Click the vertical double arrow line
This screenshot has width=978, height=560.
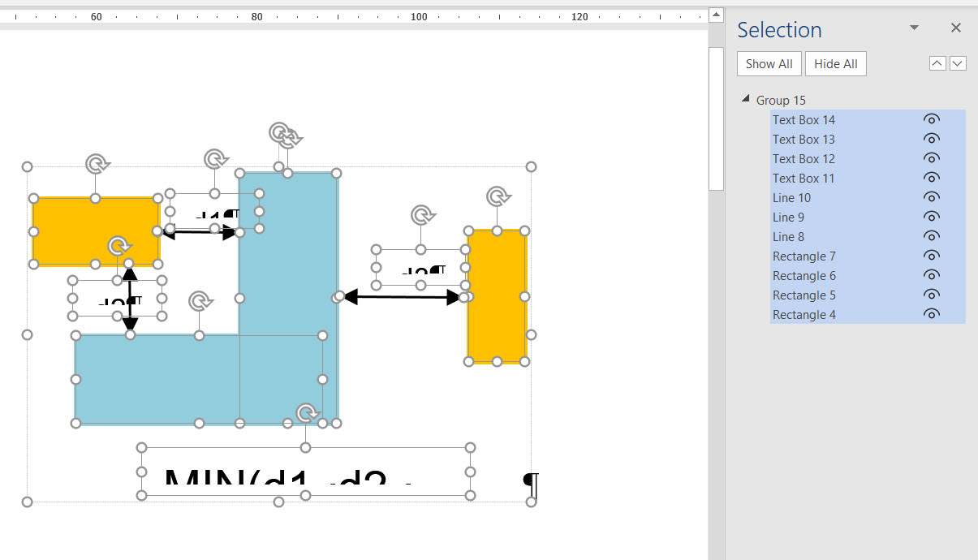130,300
